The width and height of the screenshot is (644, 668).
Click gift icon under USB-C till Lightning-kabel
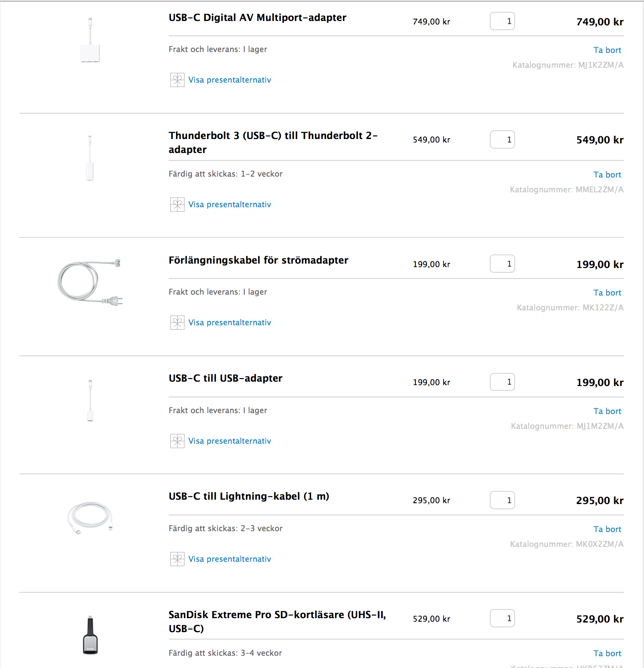click(177, 559)
